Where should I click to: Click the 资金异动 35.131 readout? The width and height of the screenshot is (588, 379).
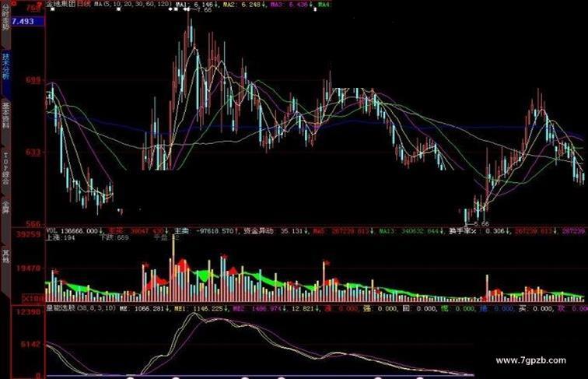tap(275, 231)
